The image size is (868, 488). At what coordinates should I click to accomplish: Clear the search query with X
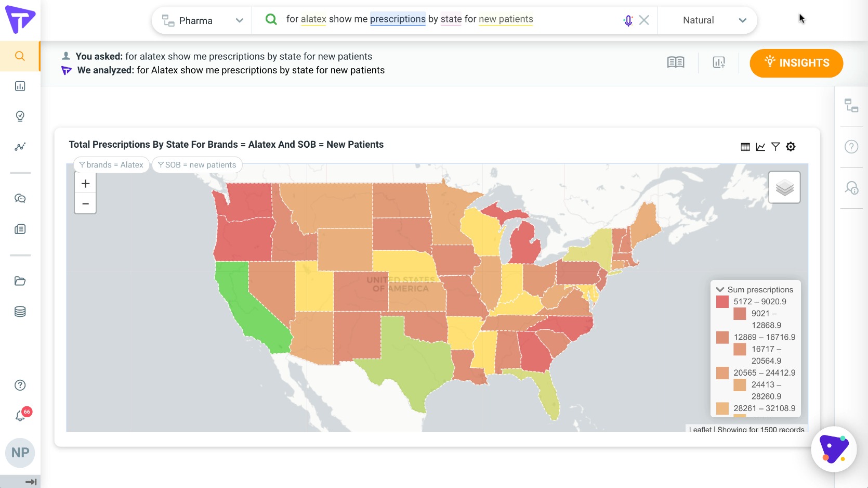click(644, 20)
